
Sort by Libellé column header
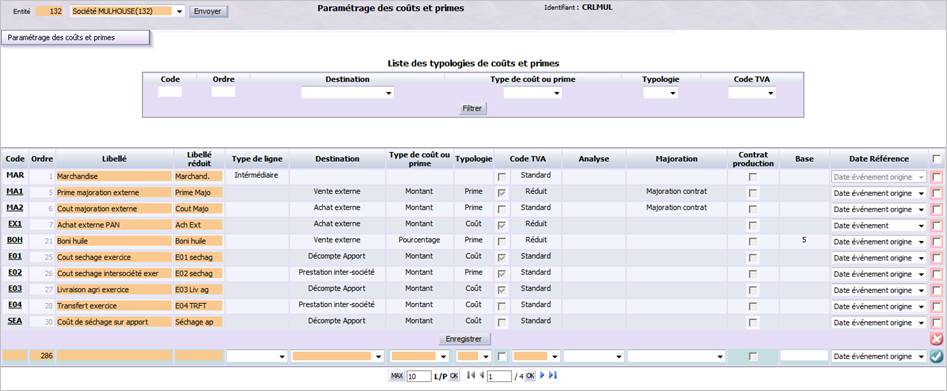[114, 158]
